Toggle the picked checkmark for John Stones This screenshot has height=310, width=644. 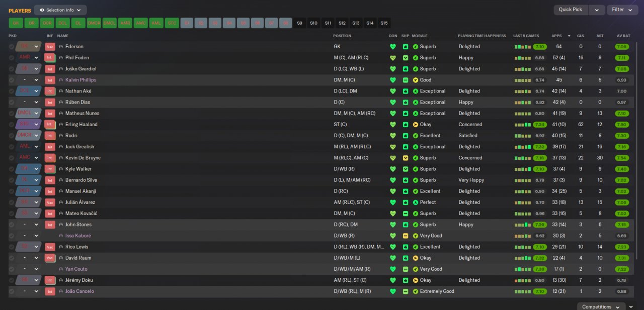[x=12, y=225]
